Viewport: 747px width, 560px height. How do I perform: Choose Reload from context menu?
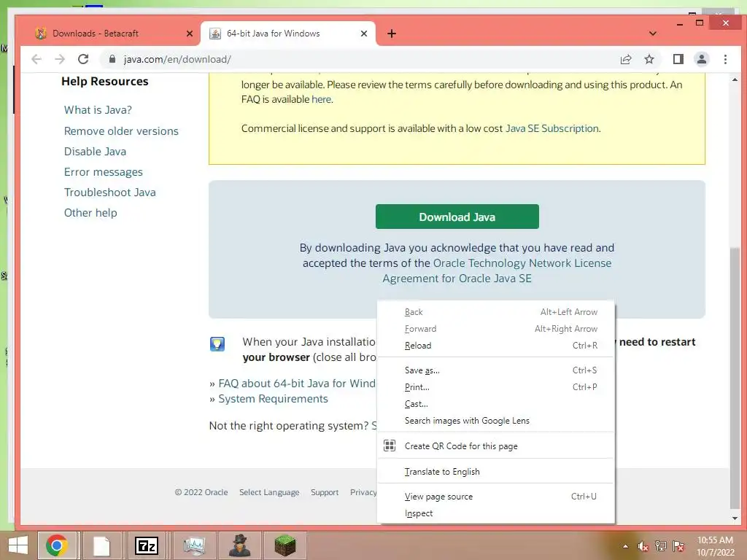tap(495, 345)
